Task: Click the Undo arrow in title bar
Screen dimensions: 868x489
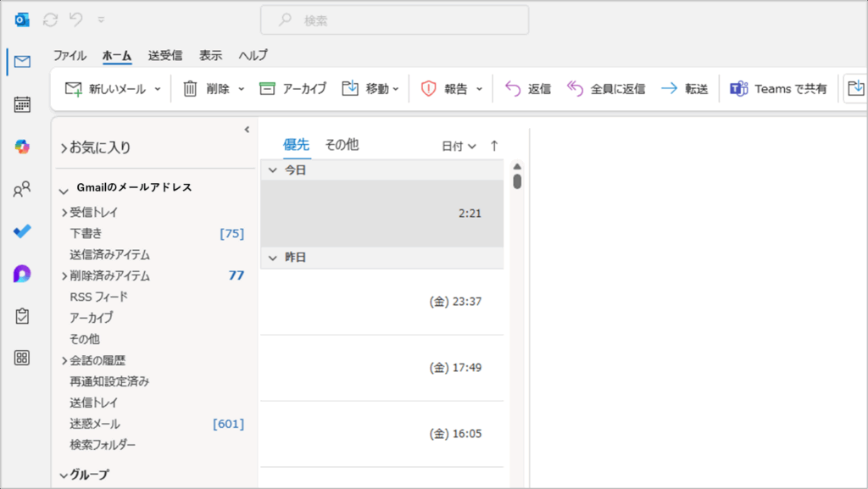Action: (x=76, y=19)
